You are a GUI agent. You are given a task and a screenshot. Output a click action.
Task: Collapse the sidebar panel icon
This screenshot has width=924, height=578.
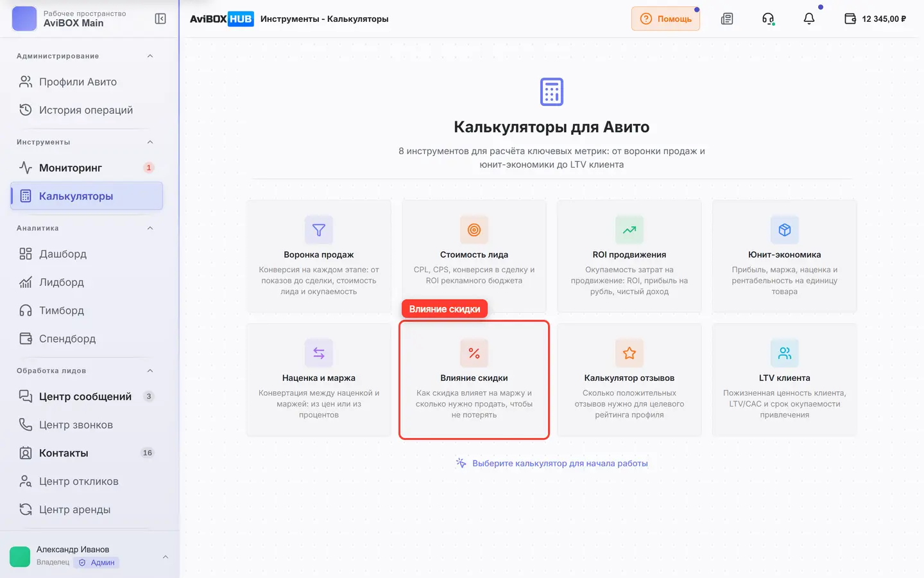coord(160,19)
